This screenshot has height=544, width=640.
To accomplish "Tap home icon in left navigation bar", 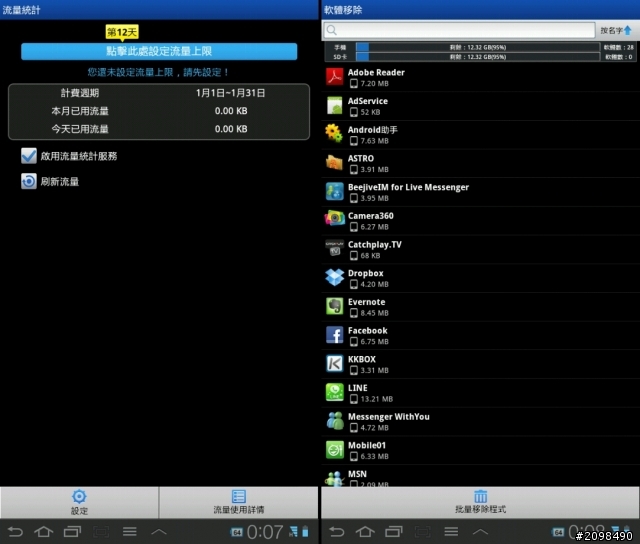I will point(44,531).
